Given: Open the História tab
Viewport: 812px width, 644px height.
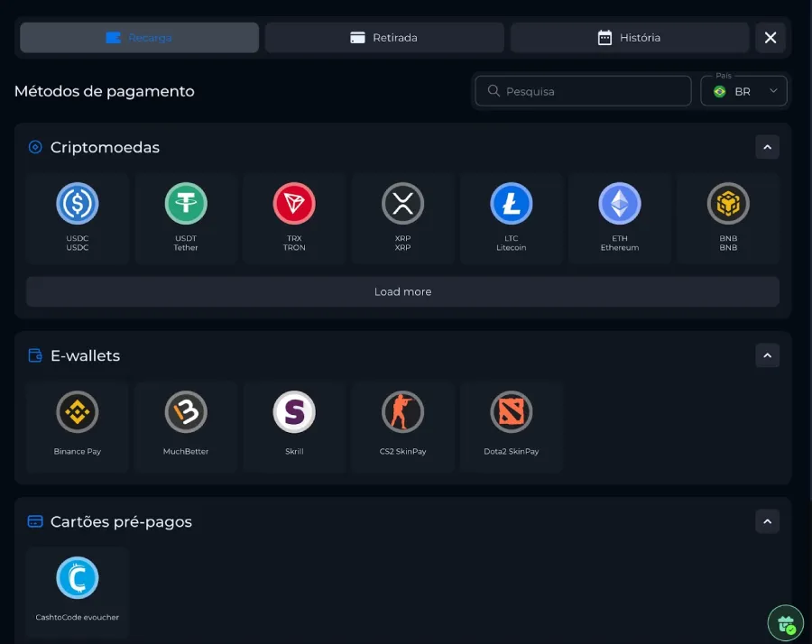Looking at the screenshot, I should [630, 37].
